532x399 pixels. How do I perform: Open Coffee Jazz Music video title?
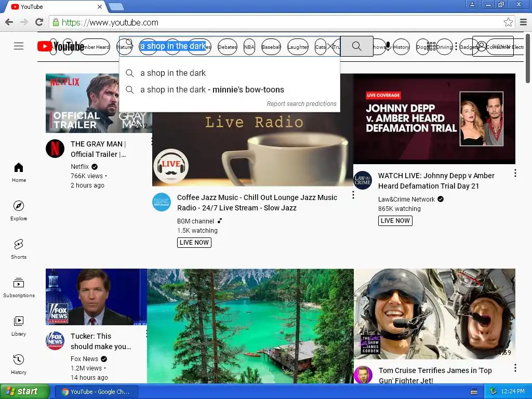click(x=257, y=203)
